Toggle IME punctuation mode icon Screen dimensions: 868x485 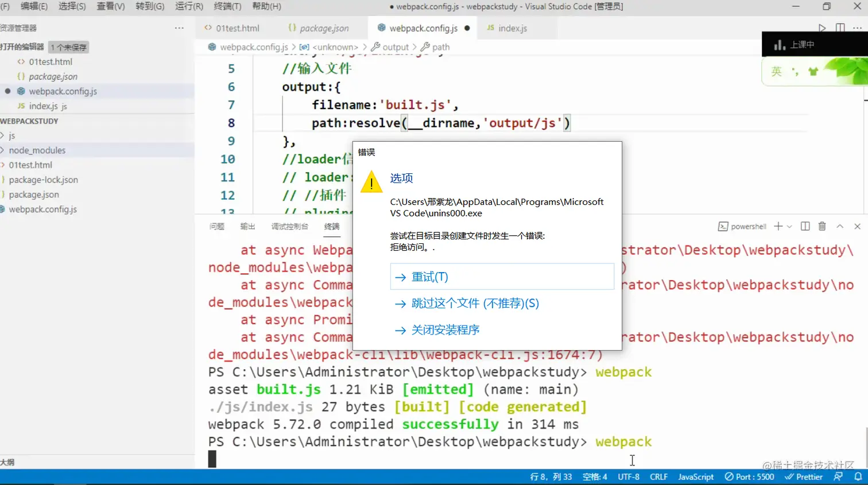(795, 71)
